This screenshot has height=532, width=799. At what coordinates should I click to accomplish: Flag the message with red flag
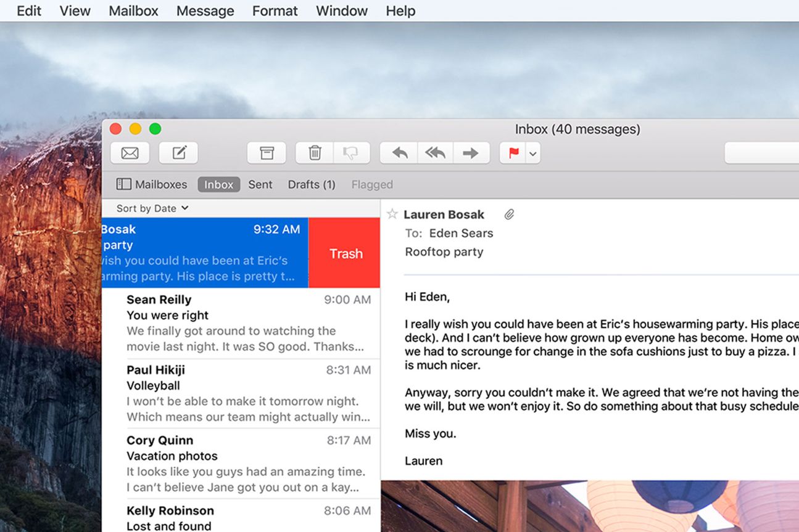tap(513, 153)
